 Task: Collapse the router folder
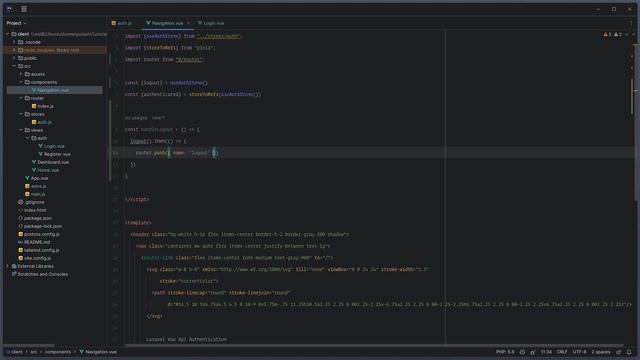pos(21,98)
